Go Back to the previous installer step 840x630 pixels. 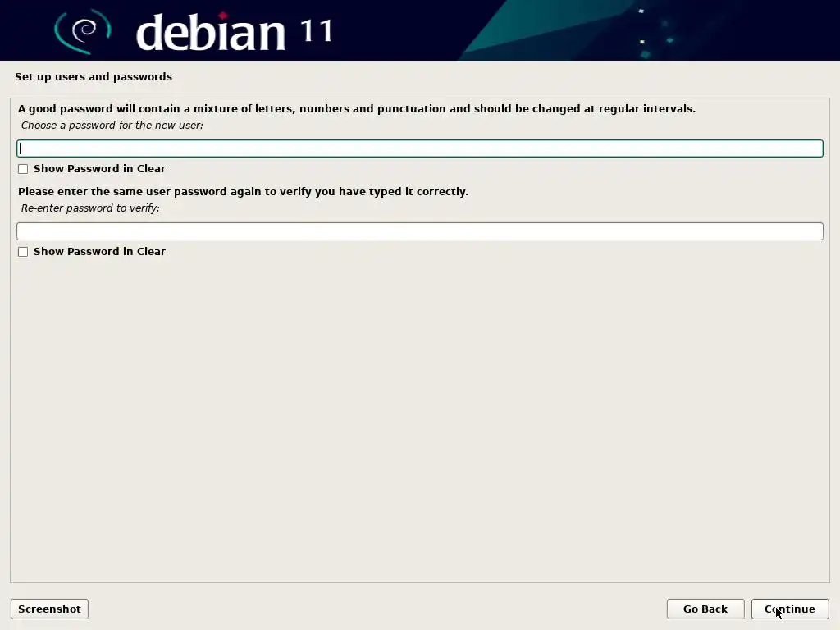coord(705,609)
